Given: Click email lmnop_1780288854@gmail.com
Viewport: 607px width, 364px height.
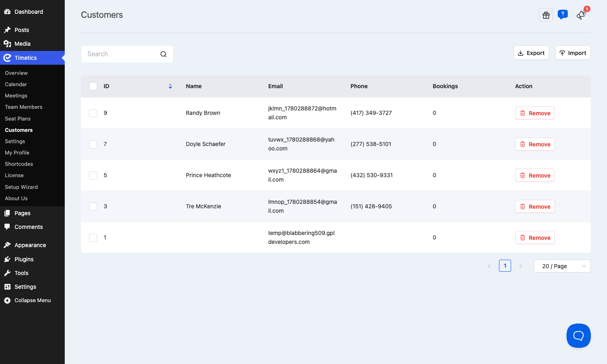Looking at the screenshot, I should click(303, 206).
